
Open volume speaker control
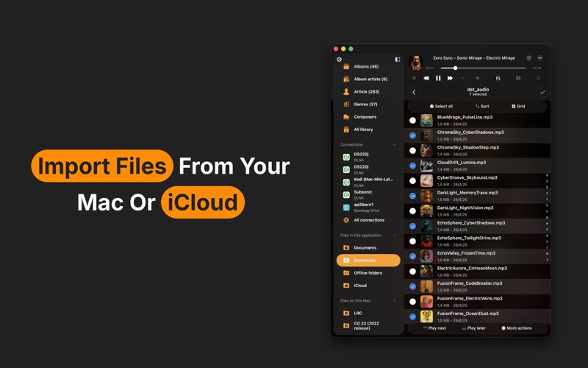coord(477,78)
